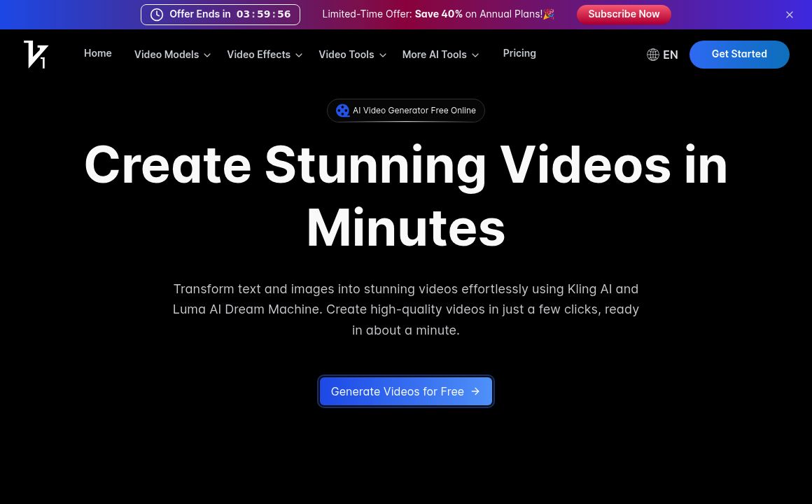Open the Pricing menu item
Screen dimensions: 812x504
tap(519, 53)
